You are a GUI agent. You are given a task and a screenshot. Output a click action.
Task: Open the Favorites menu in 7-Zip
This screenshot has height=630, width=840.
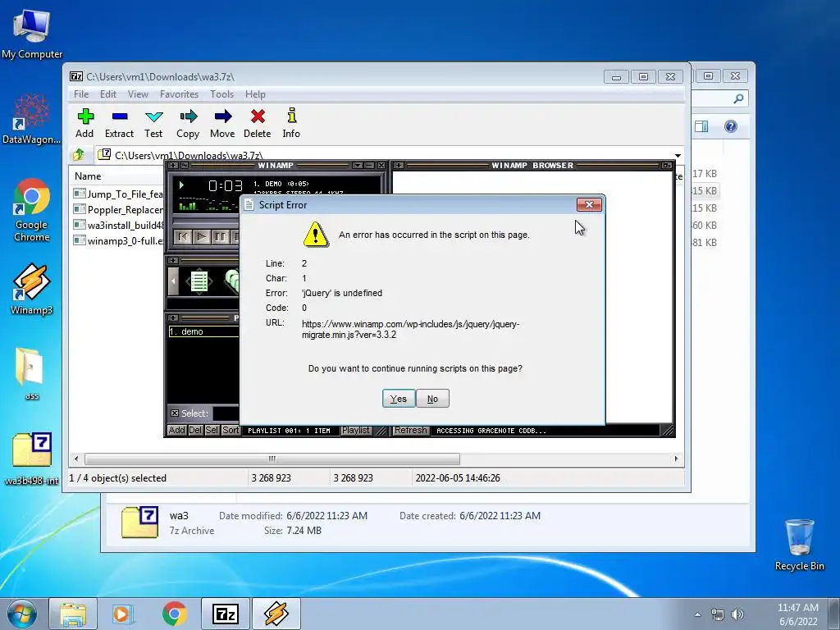[x=179, y=94]
